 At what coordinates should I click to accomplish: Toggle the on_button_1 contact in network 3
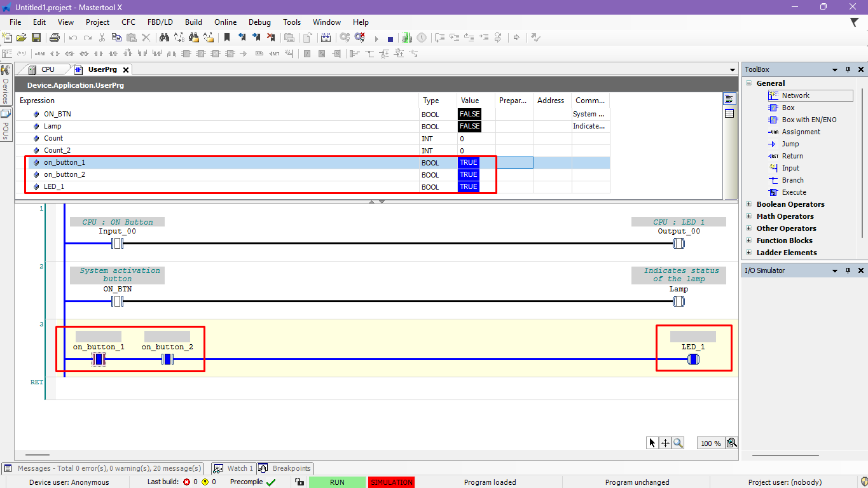(x=99, y=359)
